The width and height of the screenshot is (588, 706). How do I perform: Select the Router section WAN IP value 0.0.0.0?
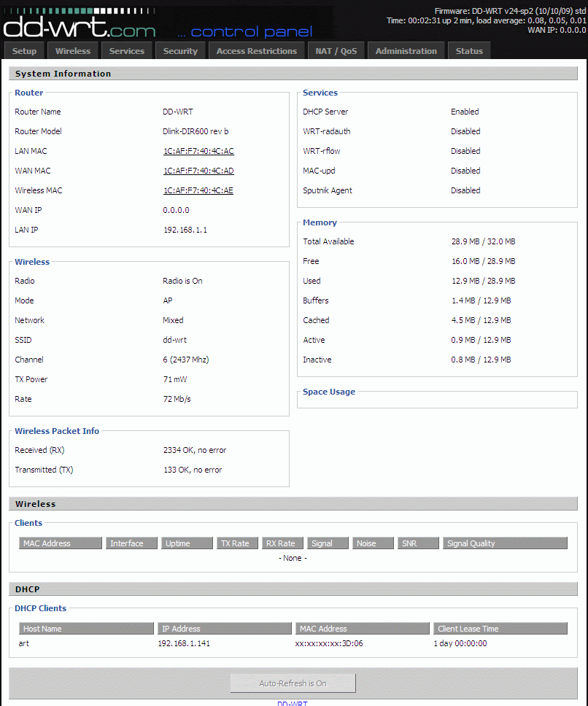(x=176, y=210)
